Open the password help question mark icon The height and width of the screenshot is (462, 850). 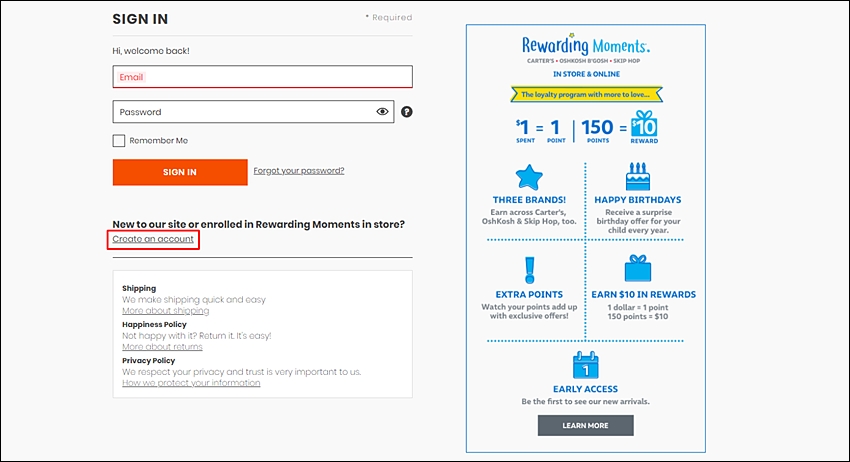[407, 112]
